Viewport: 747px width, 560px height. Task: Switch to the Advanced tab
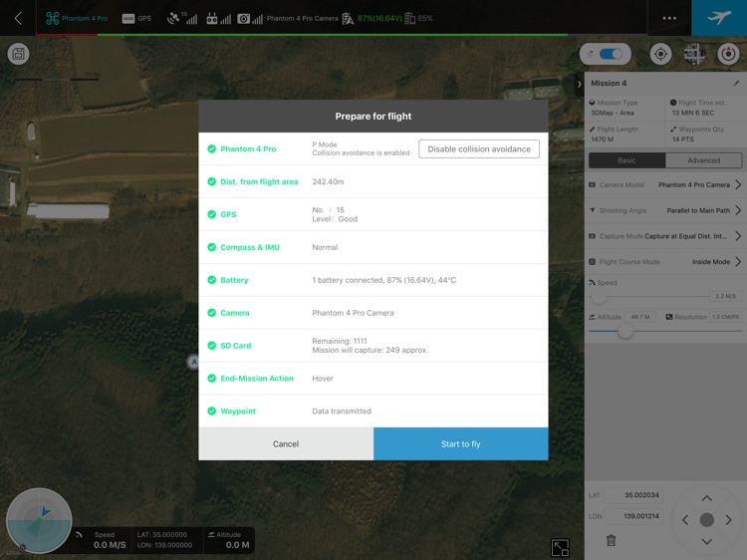(x=703, y=160)
